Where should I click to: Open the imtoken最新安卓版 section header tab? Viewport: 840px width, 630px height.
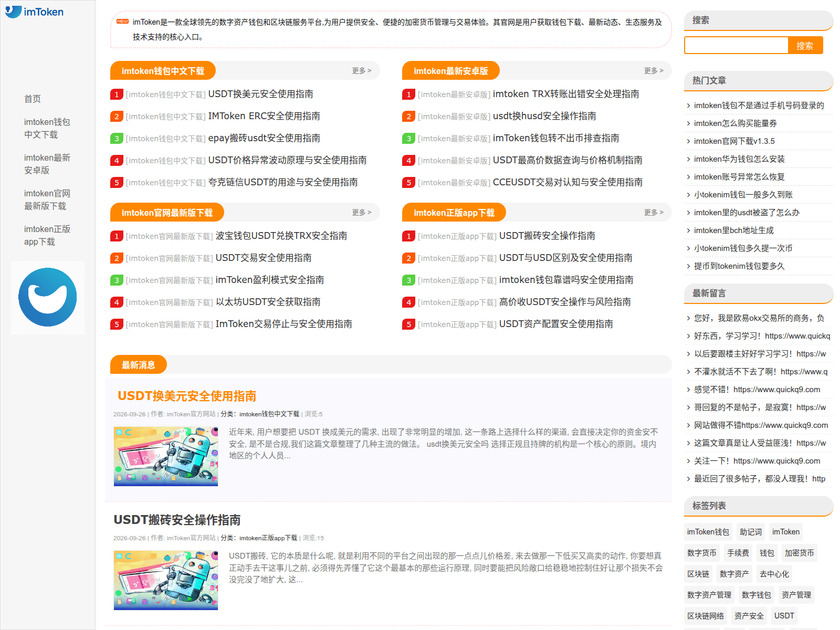tap(450, 71)
